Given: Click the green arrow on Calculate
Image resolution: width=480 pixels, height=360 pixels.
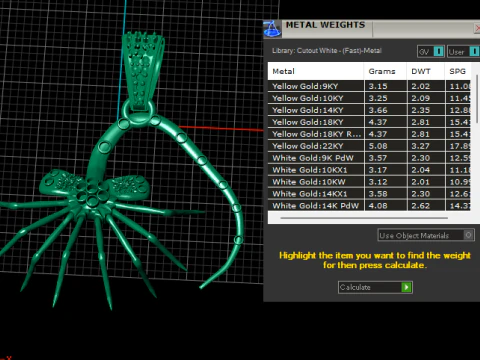Looking at the screenshot, I should pyautogui.click(x=406, y=287).
